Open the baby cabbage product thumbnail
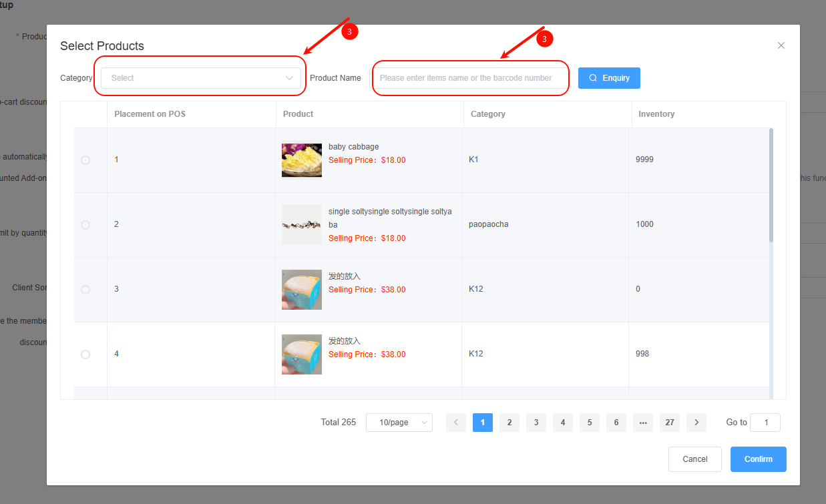 (x=302, y=160)
